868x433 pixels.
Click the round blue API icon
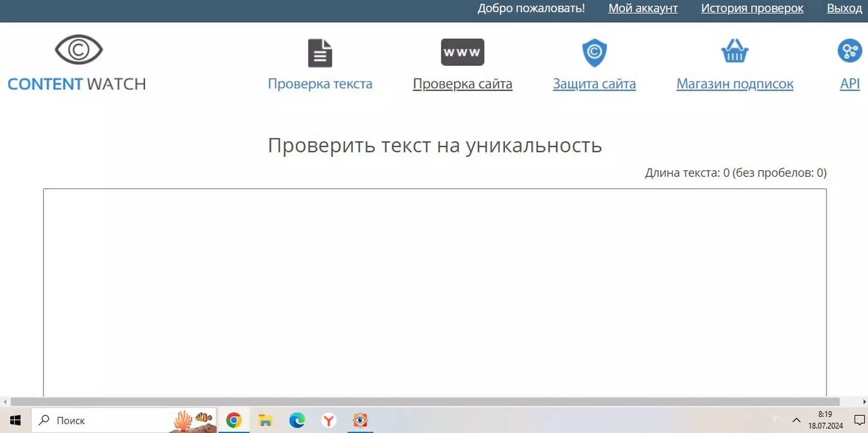tap(849, 51)
